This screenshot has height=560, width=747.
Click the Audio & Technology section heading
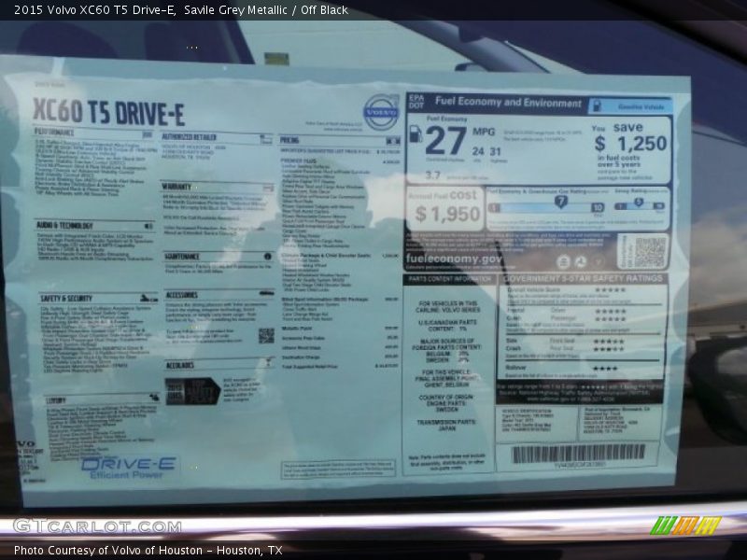pyautogui.click(x=64, y=225)
